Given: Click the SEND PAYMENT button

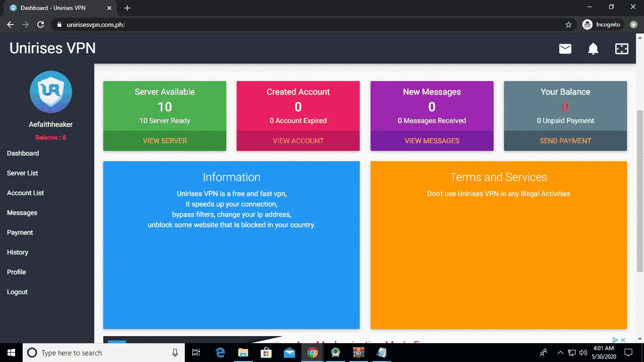Looking at the screenshot, I should pyautogui.click(x=565, y=140).
